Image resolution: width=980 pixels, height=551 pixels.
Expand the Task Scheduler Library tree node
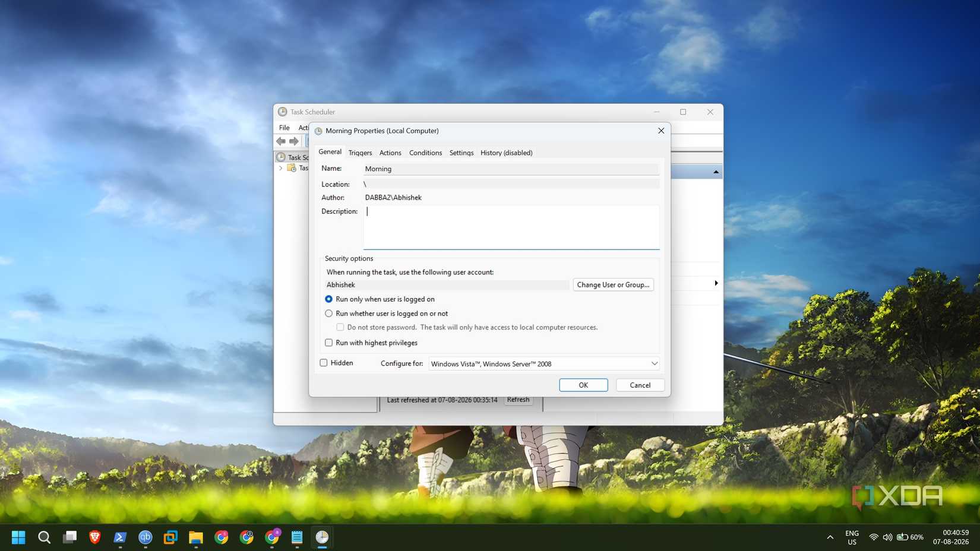[281, 168]
